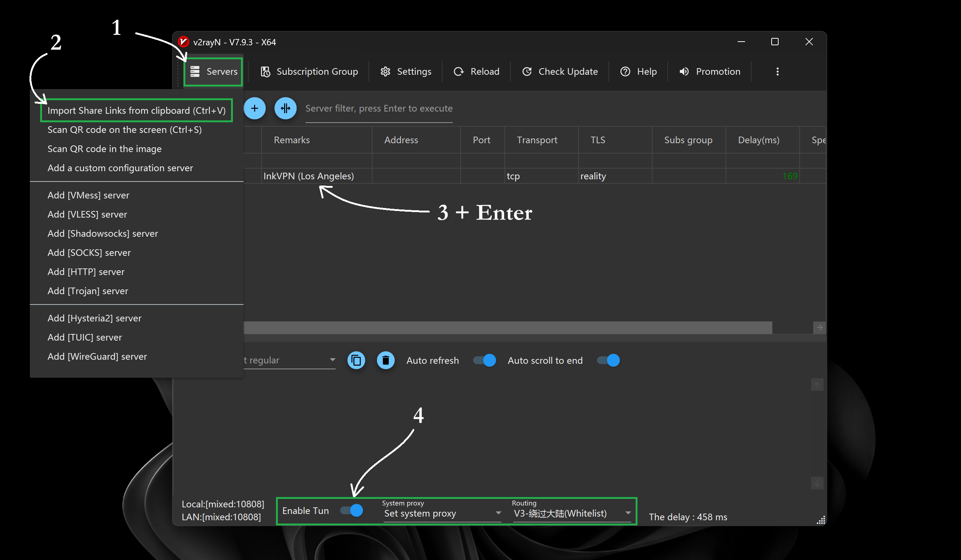
Task: Choose Scan QR code in the image
Action: [x=137, y=149]
